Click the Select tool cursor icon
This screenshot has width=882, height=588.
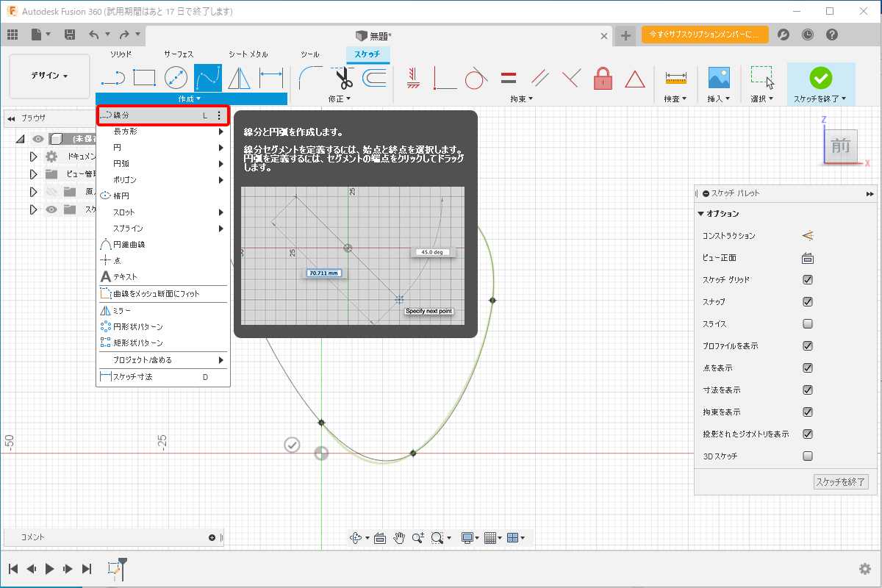(x=762, y=77)
